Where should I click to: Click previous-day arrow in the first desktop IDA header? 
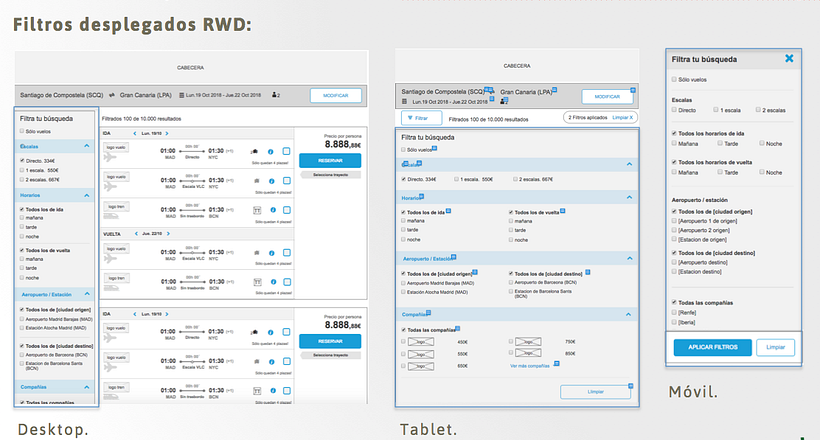point(135,133)
